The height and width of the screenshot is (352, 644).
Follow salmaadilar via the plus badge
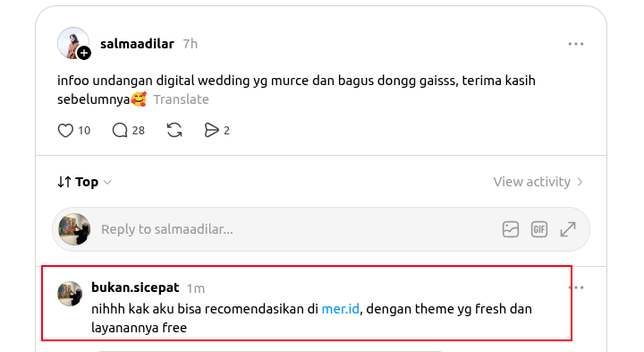point(84,53)
